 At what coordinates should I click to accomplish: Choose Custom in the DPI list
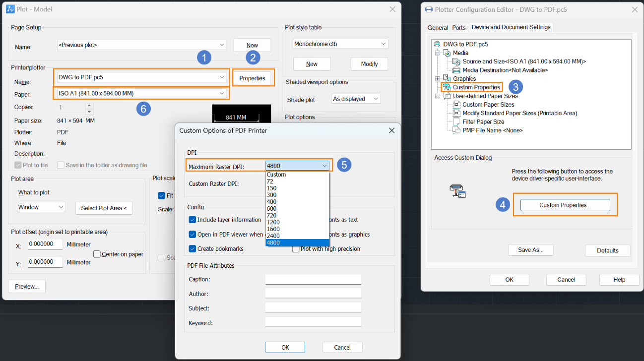297,175
